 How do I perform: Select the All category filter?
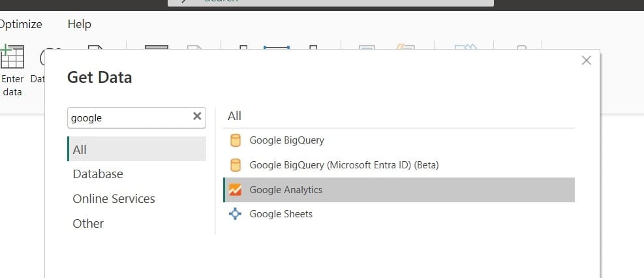(x=80, y=149)
